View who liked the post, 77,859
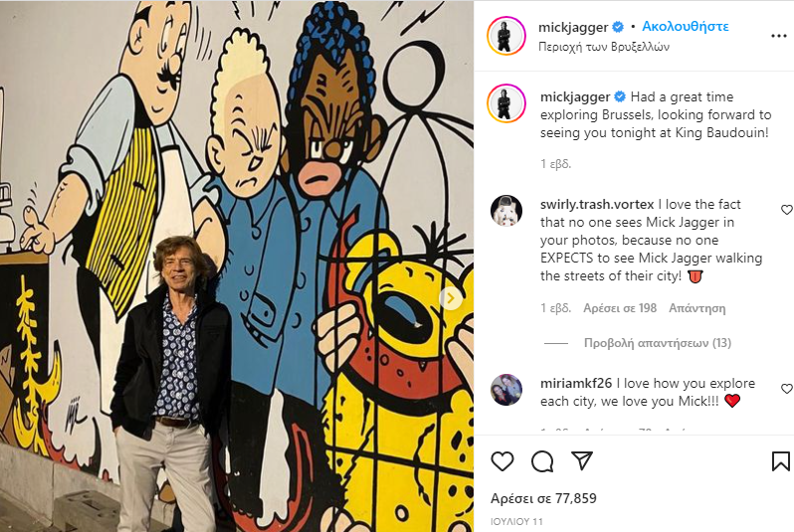794x532 pixels. pos(543,498)
